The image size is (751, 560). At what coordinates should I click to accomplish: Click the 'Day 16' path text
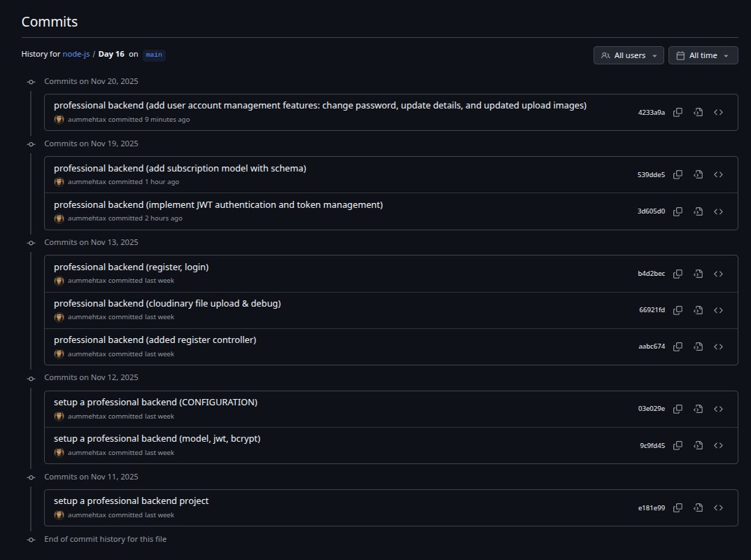click(111, 54)
